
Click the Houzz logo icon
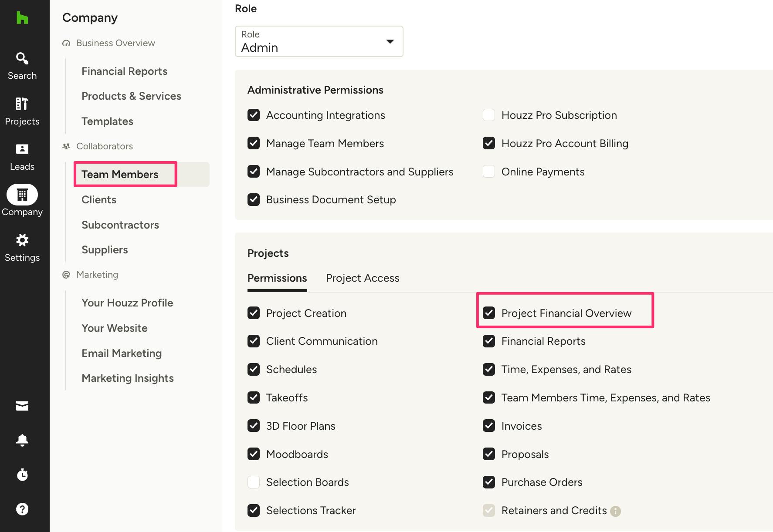click(x=22, y=18)
